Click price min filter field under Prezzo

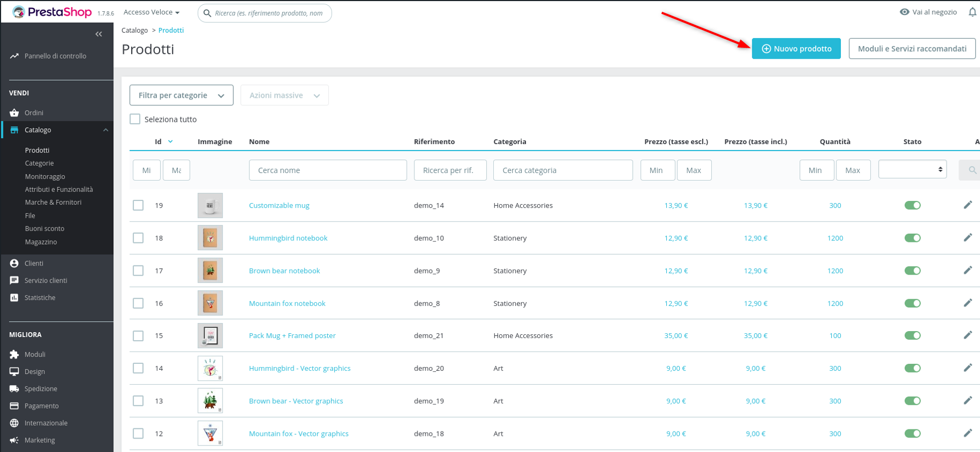658,170
